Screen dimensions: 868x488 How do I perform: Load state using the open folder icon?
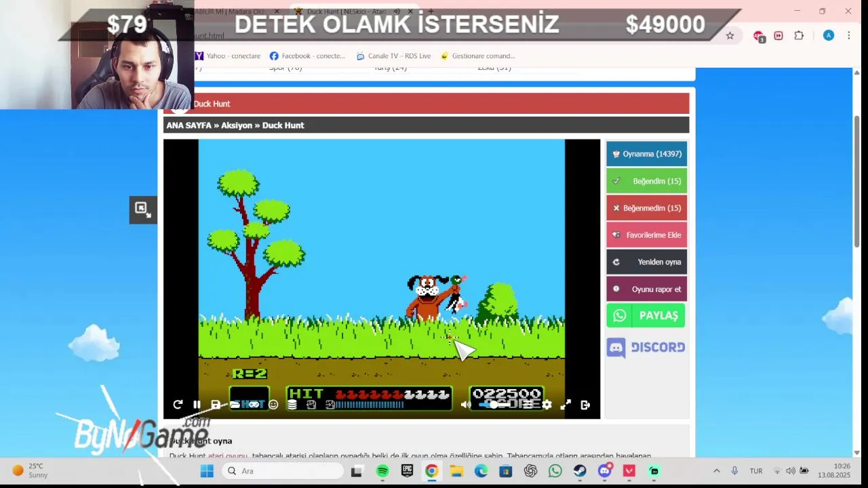point(235,405)
